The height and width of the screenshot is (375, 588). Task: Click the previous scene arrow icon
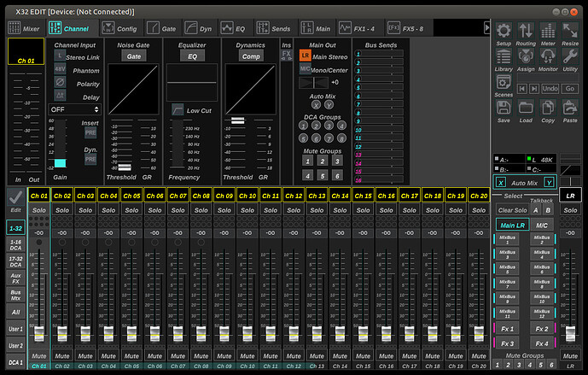click(521, 89)
